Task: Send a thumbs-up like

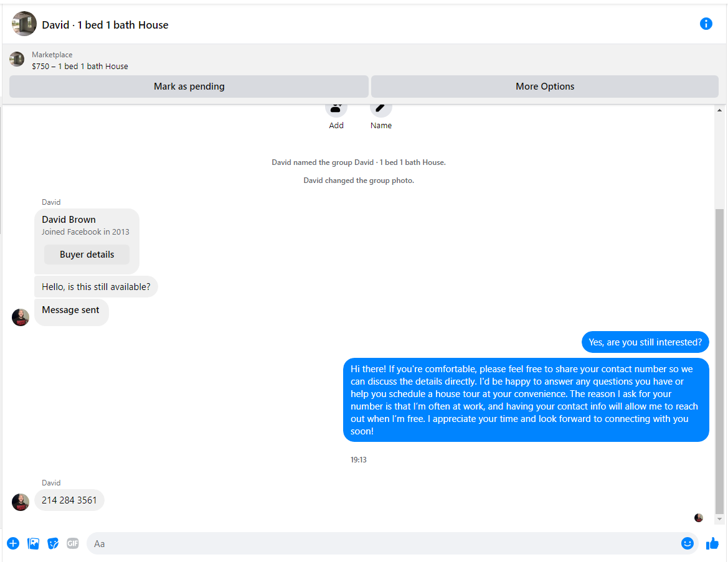Action: [712, 544]
